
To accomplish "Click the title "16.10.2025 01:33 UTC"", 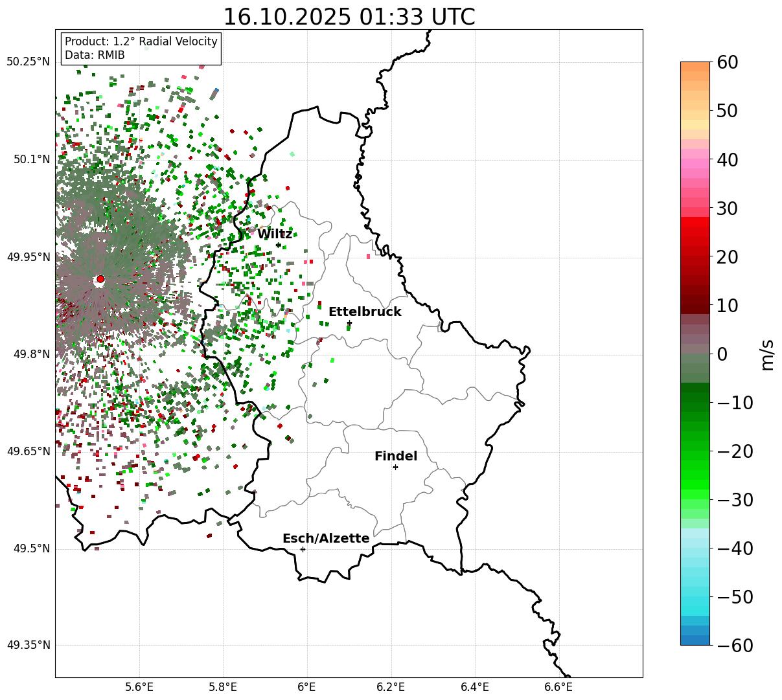I will click(349, 16).
